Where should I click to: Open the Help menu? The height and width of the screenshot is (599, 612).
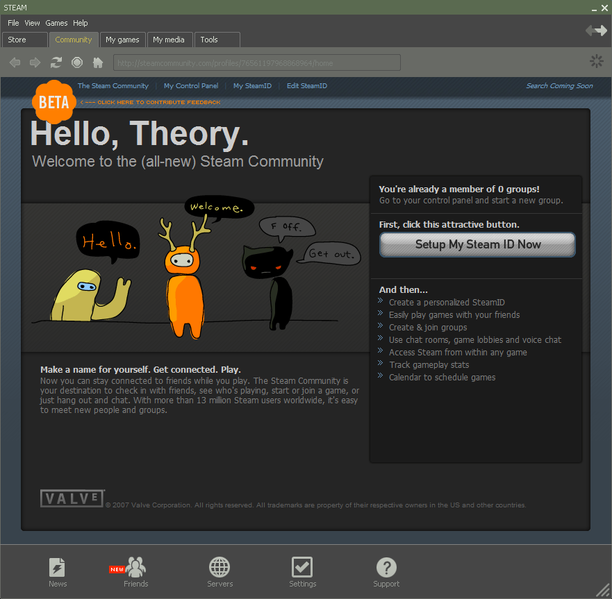80,23
